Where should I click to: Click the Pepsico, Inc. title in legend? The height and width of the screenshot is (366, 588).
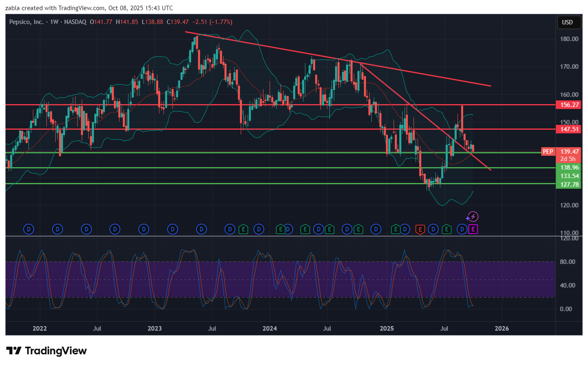pyautogui.click(x=26, y=22)
